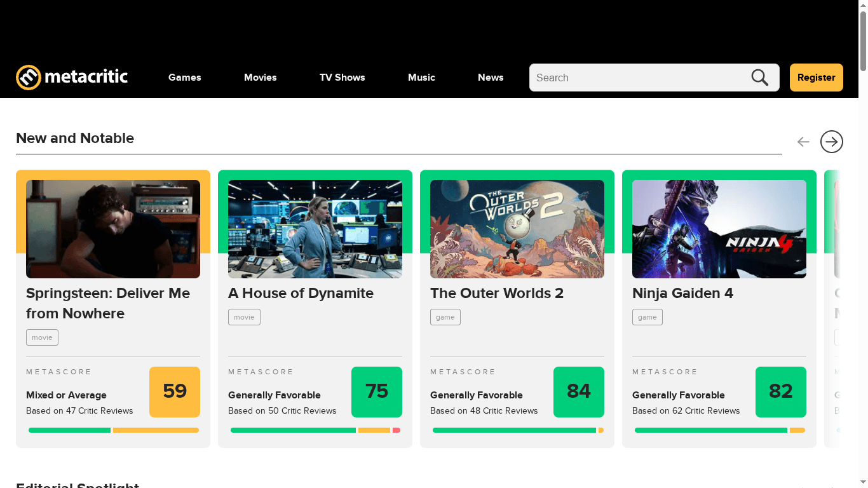Click the A House of Dynamite review distribution bar
The image size is (868, 488).
point(315,430)
